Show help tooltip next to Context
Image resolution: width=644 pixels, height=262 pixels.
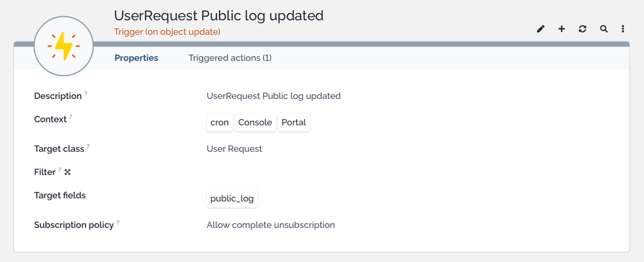click(70, 117)
